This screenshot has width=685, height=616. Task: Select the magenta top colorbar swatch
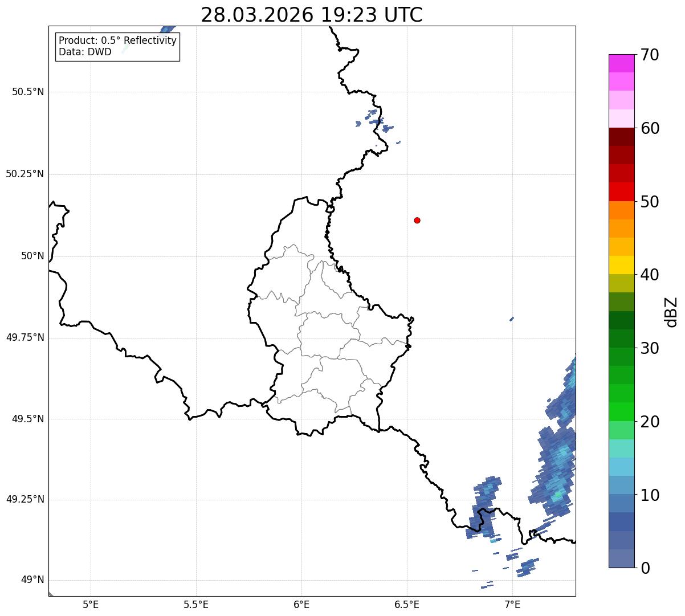pyautogui.click(x=621, y=63)
